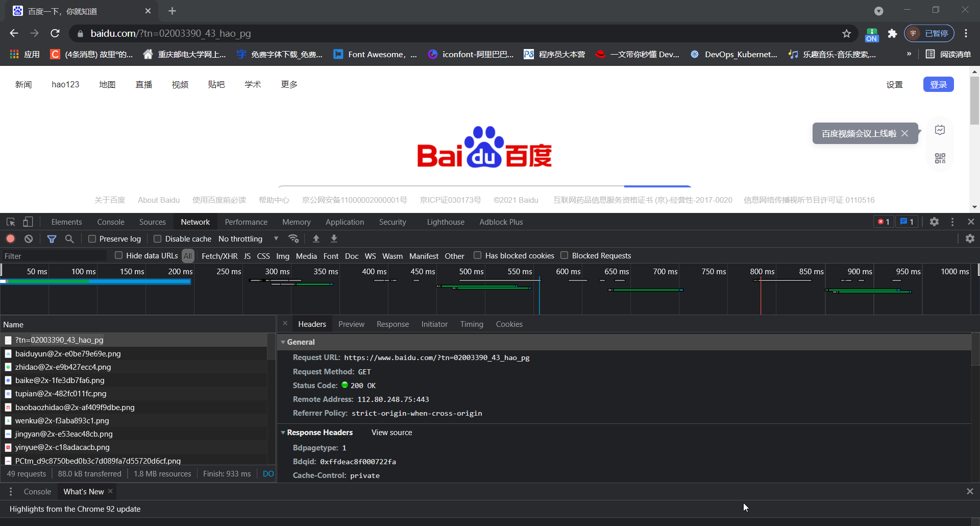Screen dimensions: 980x526
Task: Open the No throttling dropdown
Action: (248, 238)
